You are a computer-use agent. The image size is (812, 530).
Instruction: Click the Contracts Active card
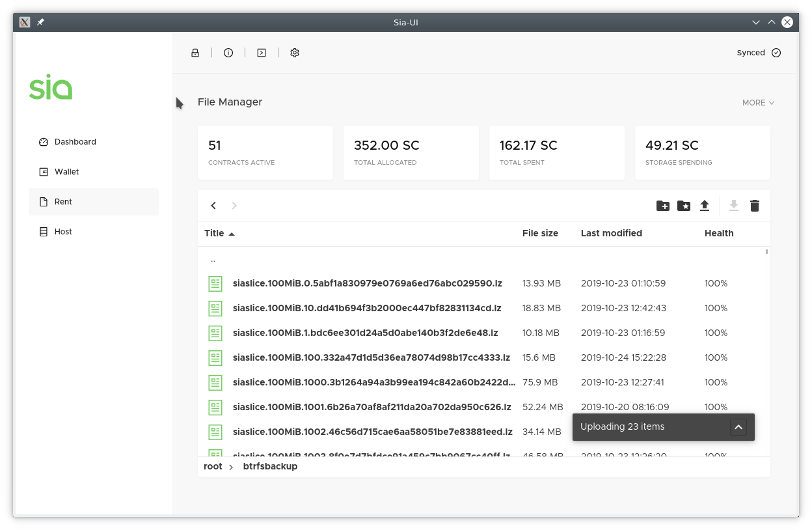pos(265,153)
